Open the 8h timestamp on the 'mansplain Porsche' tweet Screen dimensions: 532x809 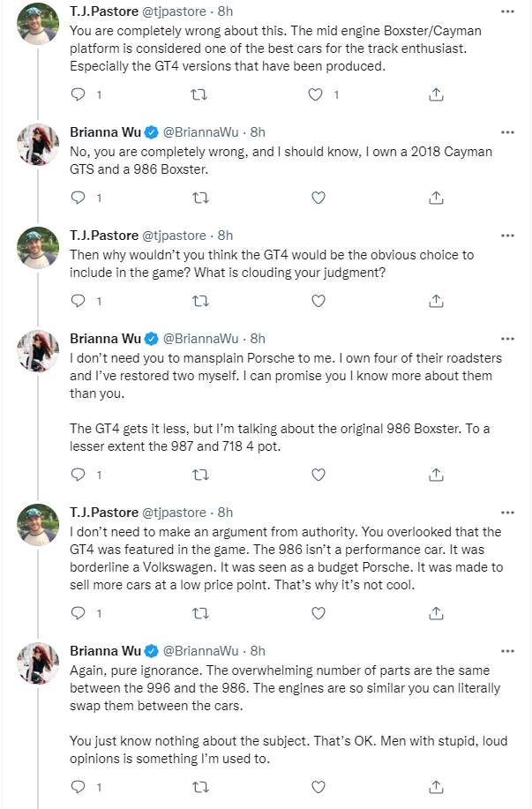(x=258, y=339)
